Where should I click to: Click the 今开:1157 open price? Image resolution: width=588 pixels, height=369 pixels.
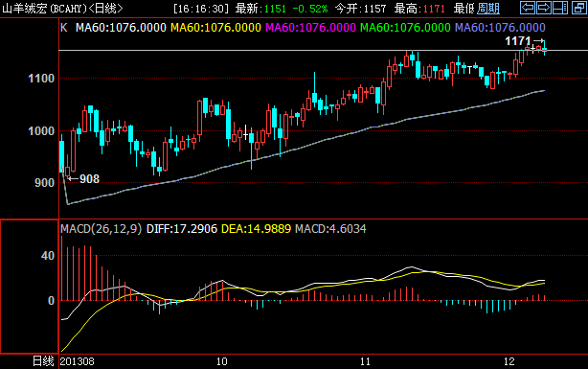coord(360,9)
